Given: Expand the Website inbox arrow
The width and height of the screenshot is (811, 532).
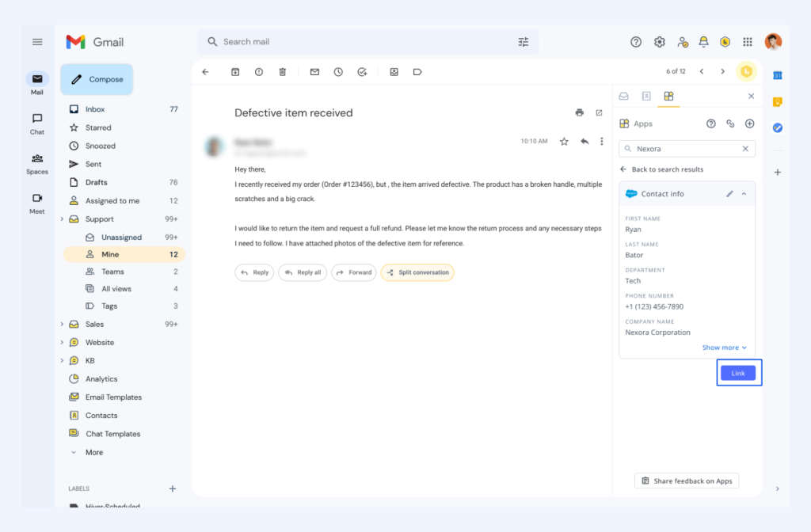Looking at the screenshot, I should coord(62,342).
